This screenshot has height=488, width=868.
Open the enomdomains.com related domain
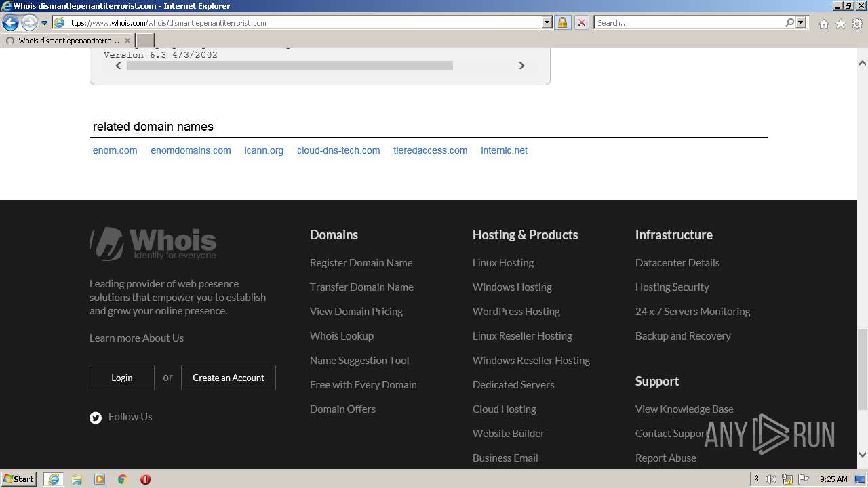tap(191, 150)
